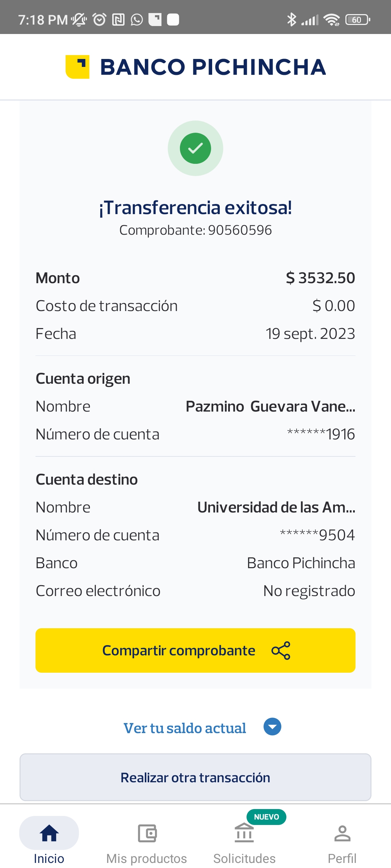Screen dimensions: 391x868
Task: Open the Inicio home icon
Action: click(x=49, y=833)
